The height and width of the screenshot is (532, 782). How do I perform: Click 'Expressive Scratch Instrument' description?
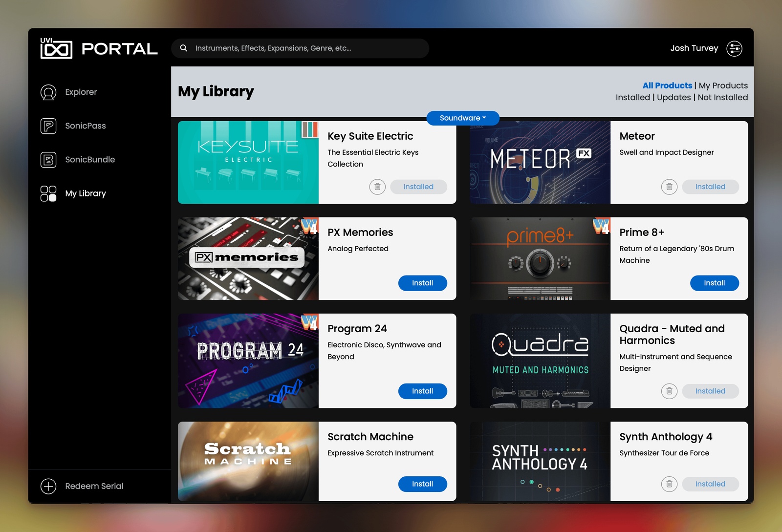[x=380, y=453]
